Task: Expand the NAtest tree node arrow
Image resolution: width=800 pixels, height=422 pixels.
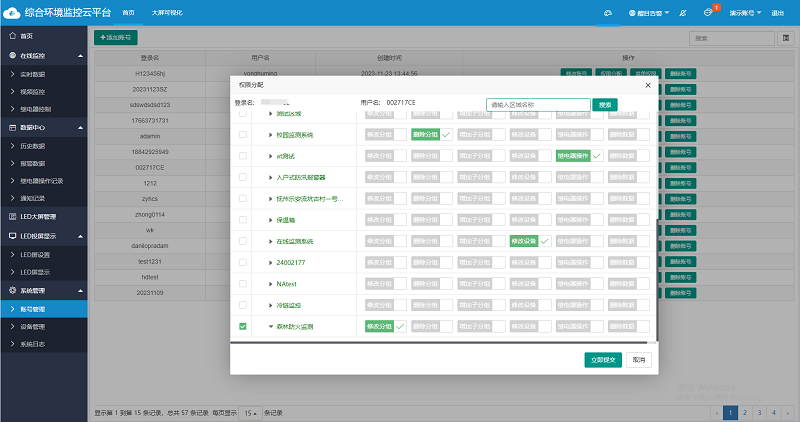Action: [x=270, y=284]
